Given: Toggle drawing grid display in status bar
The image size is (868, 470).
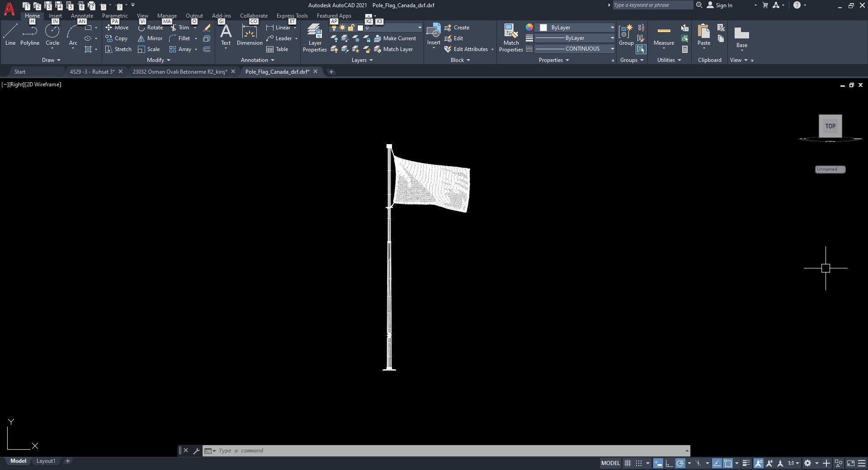Looking at the screenshot, I should (627, 463).
